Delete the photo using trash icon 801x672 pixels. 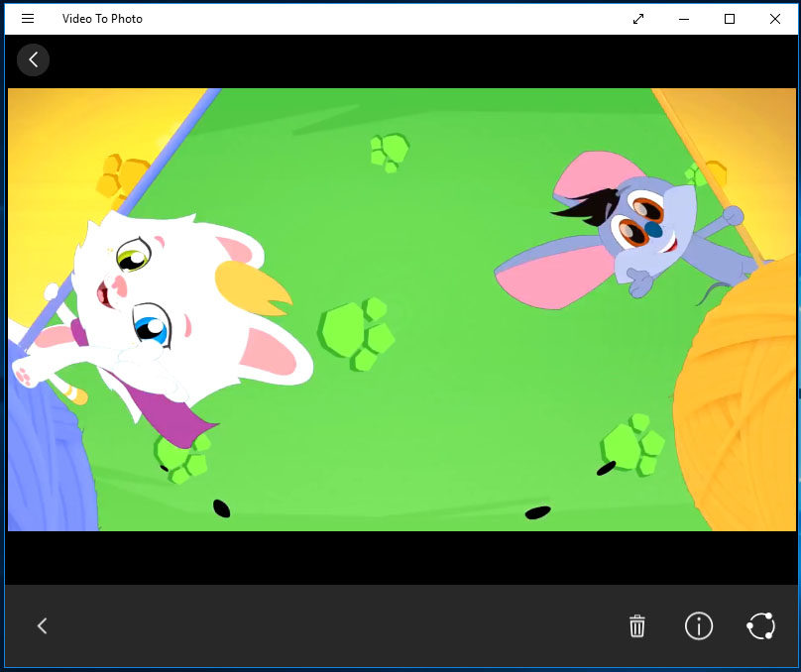coord(637,626)
